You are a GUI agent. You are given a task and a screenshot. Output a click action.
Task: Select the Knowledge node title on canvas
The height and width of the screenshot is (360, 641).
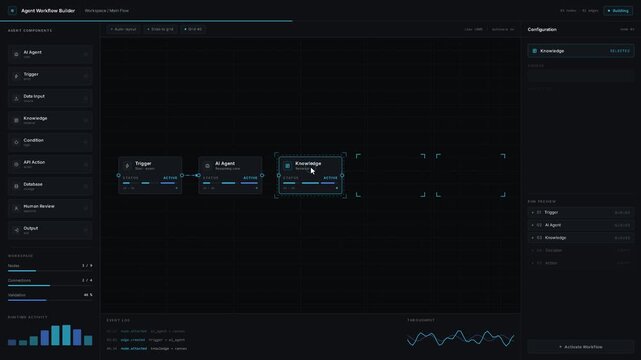(308, 163)
